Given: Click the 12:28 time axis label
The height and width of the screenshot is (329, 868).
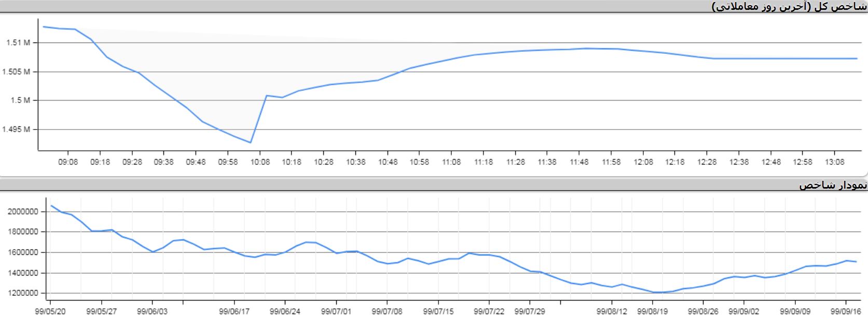Looking at the screenshot, I should pos(707,162).
